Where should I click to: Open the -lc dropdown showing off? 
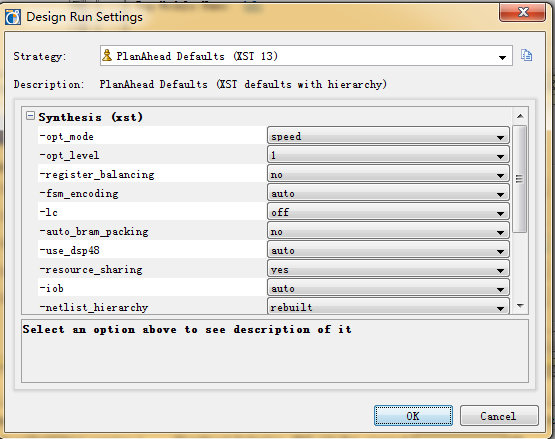point(388,212)
